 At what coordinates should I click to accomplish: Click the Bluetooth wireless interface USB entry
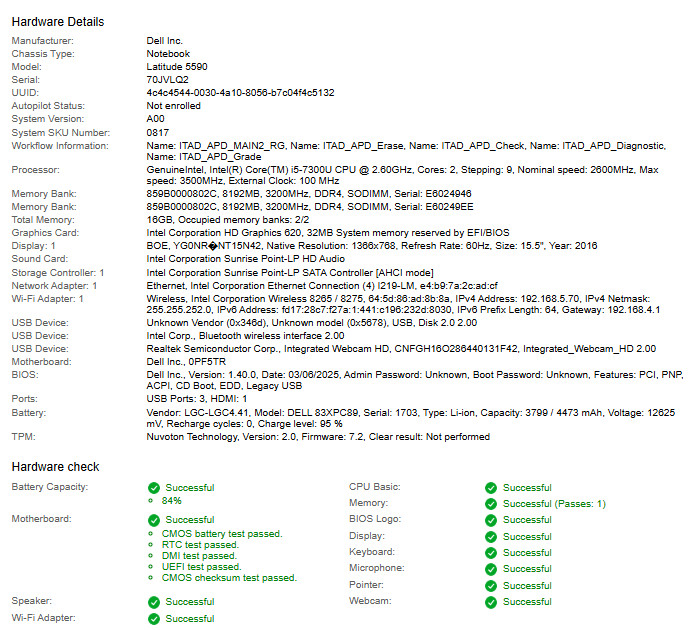click(245, 336)
